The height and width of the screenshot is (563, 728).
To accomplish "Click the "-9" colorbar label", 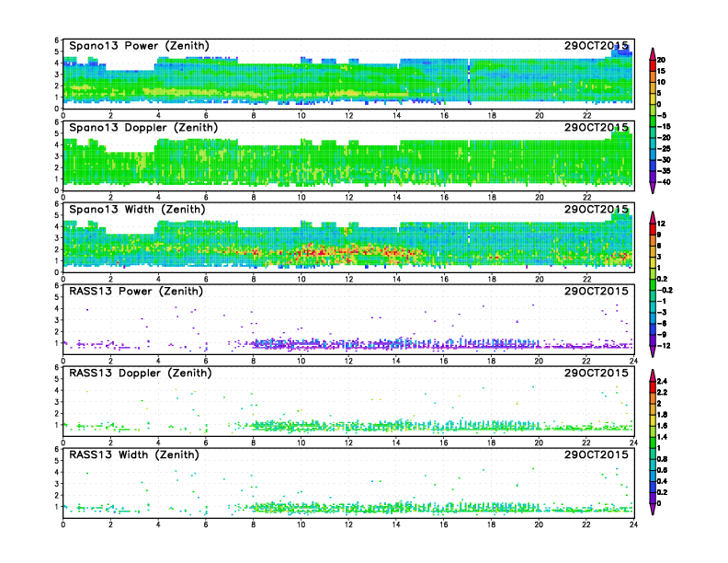I will (662, 335).
